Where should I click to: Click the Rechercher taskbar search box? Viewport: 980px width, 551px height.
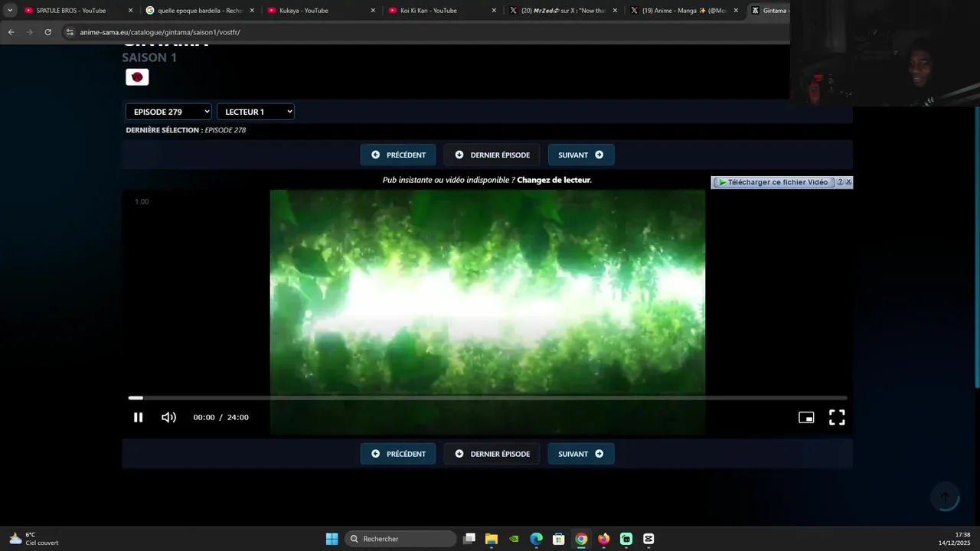click(400, 539)
